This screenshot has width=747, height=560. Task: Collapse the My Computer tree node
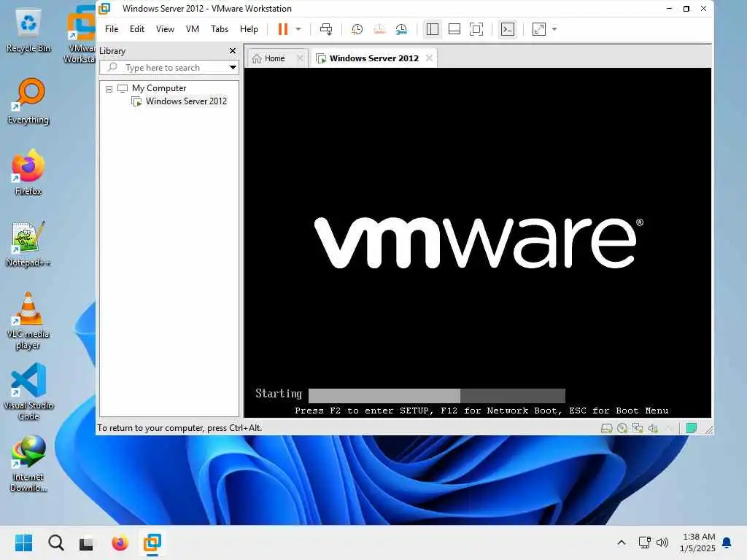click(x=109, y=88)
